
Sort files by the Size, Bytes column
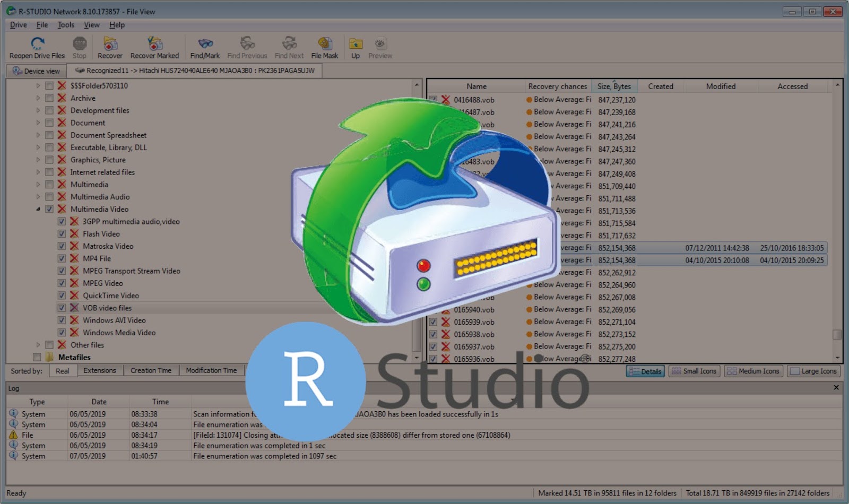coord(614,86)
